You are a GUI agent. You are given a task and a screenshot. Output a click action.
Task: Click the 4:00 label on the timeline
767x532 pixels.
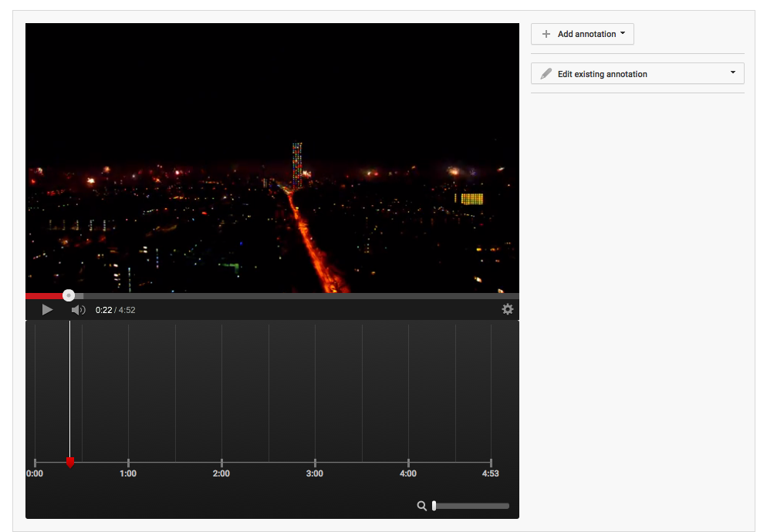pyautogui.click(x=408, y=473)
